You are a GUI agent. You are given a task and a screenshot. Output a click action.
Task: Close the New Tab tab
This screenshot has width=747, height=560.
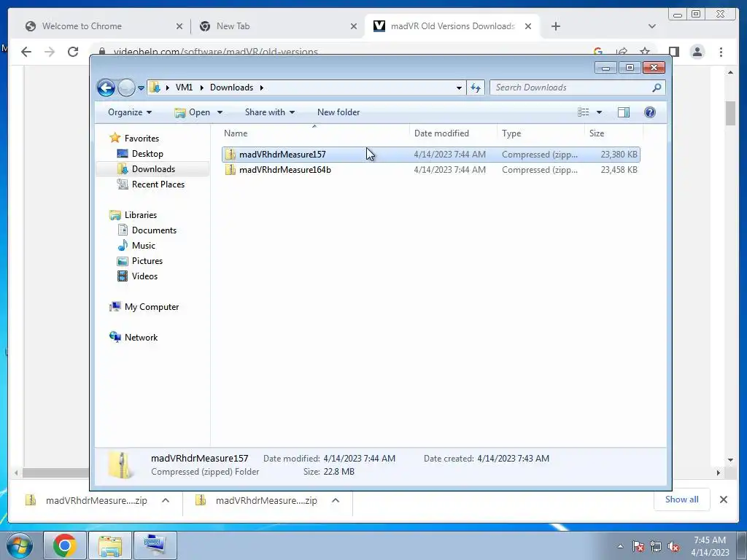point(354,27)
